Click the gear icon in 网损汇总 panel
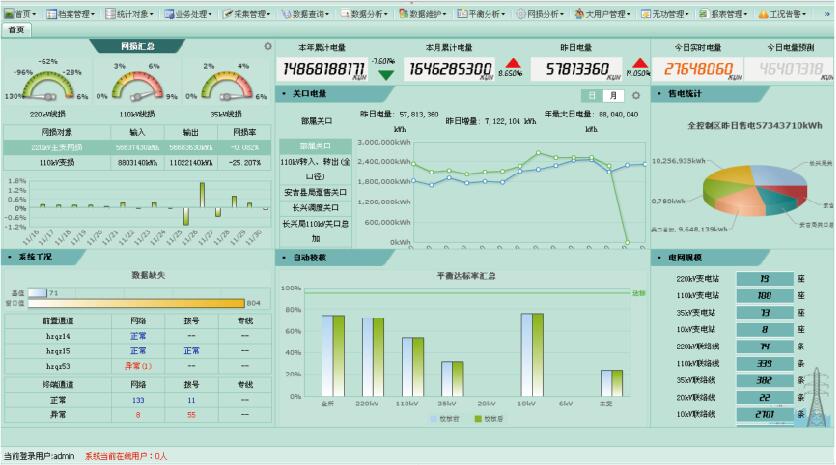The image size is (836, 465). point(267,47)
